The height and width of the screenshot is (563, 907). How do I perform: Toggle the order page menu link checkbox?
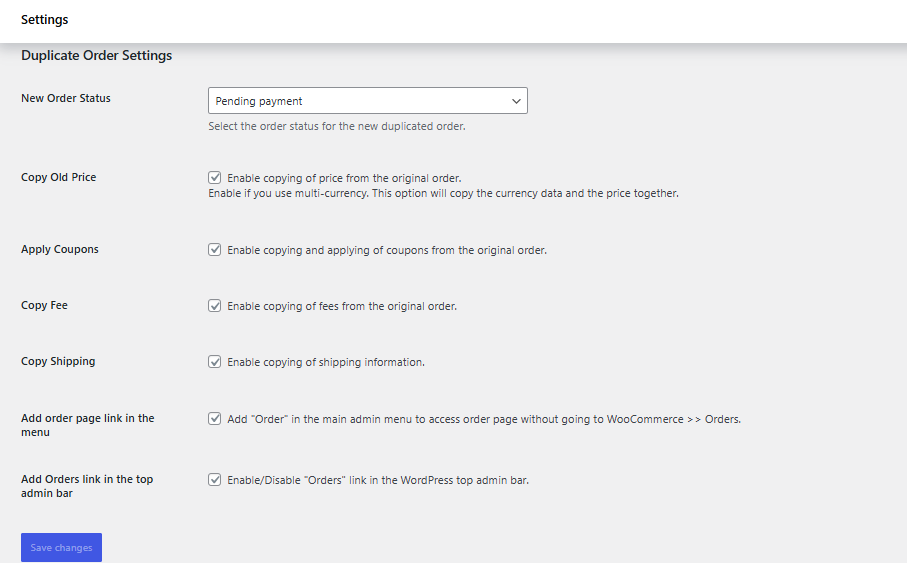[214, 419]
